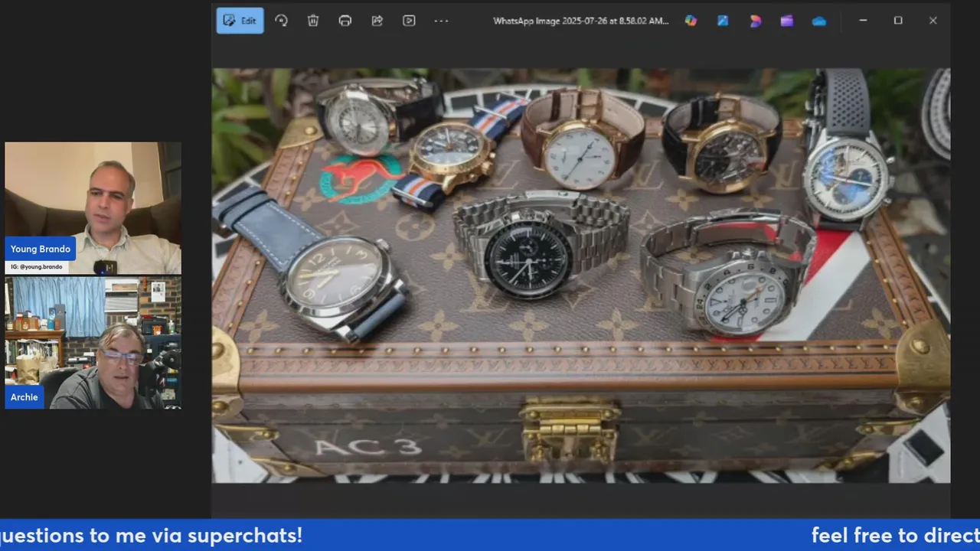Click the IG: @young.brando handle

click(37, 267)
